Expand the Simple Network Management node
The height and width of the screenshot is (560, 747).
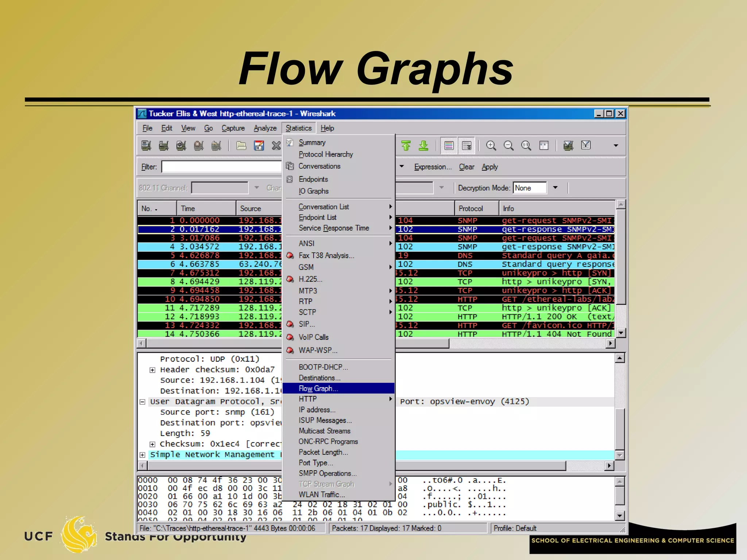point(143,455)
